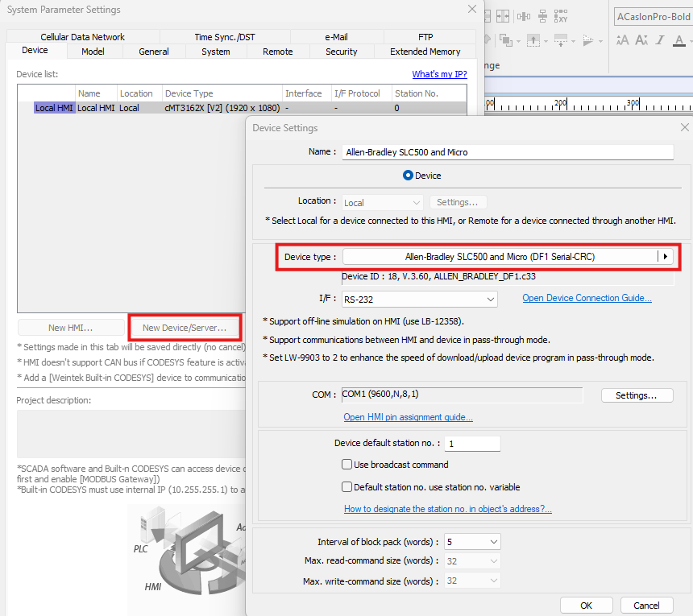Click the make same size icon in toolbar
Image resolution: width=693 pixels, height=616 pixels.
503,17
